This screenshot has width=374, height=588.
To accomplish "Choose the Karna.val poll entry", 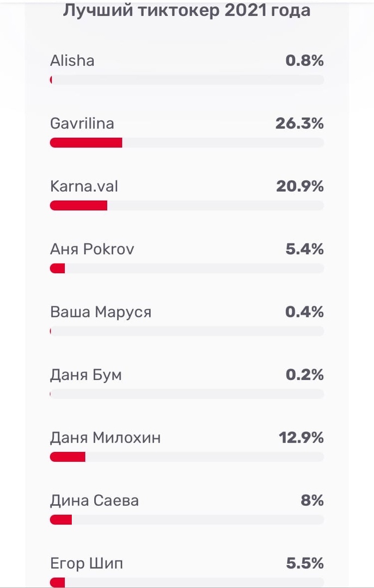I will [x=84, y=186].
